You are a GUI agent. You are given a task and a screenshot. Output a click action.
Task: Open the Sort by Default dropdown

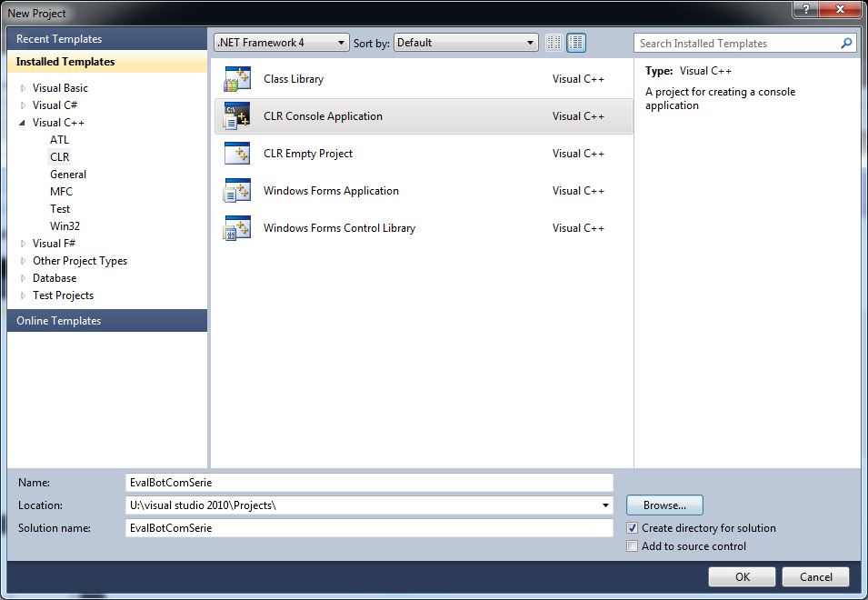(466, 43)
